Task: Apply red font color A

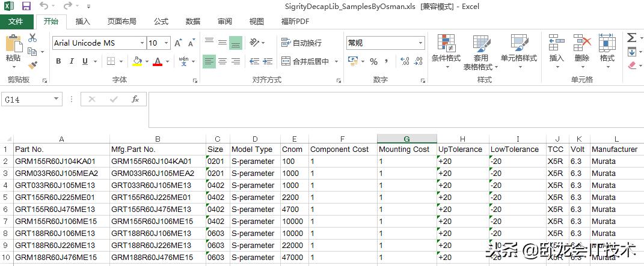Action: 158,61
